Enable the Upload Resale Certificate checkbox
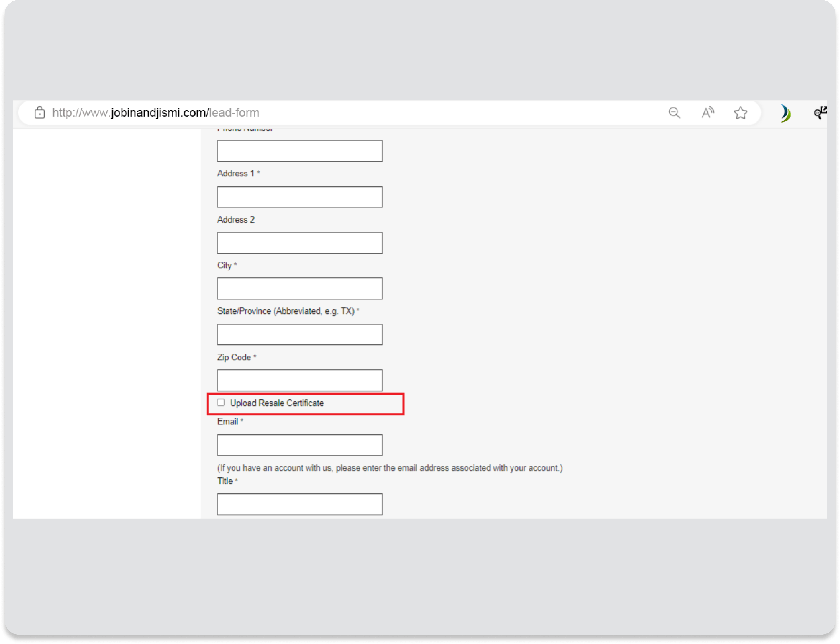 point(221,402)
